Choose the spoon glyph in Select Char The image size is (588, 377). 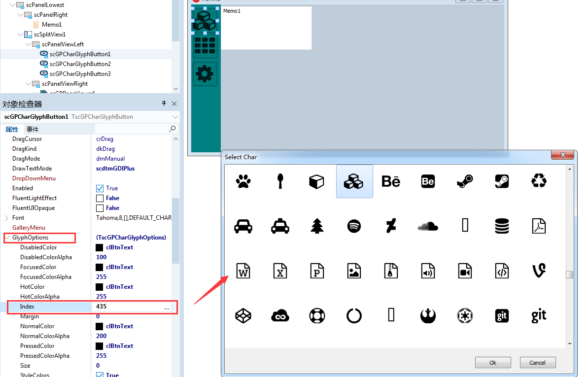tap(280, 181)
